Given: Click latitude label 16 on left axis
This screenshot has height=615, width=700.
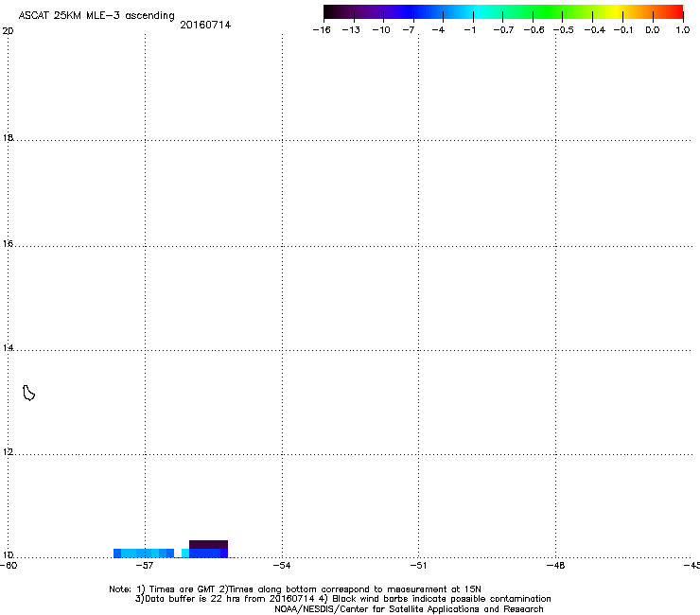Looking at the screenshot, I should 8,244.
